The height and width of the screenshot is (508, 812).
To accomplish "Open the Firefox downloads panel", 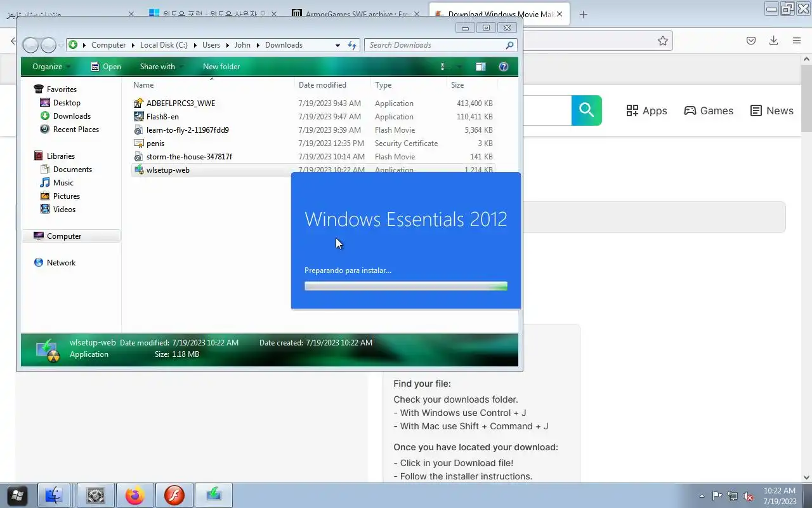I will pos(774,41).
